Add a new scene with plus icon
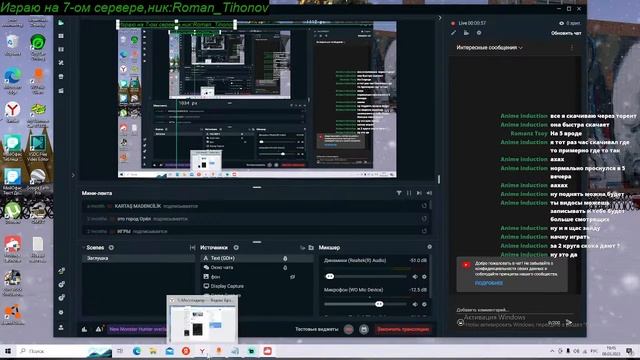Viewport: 640px width, 360px height. [x=111, y=247]
